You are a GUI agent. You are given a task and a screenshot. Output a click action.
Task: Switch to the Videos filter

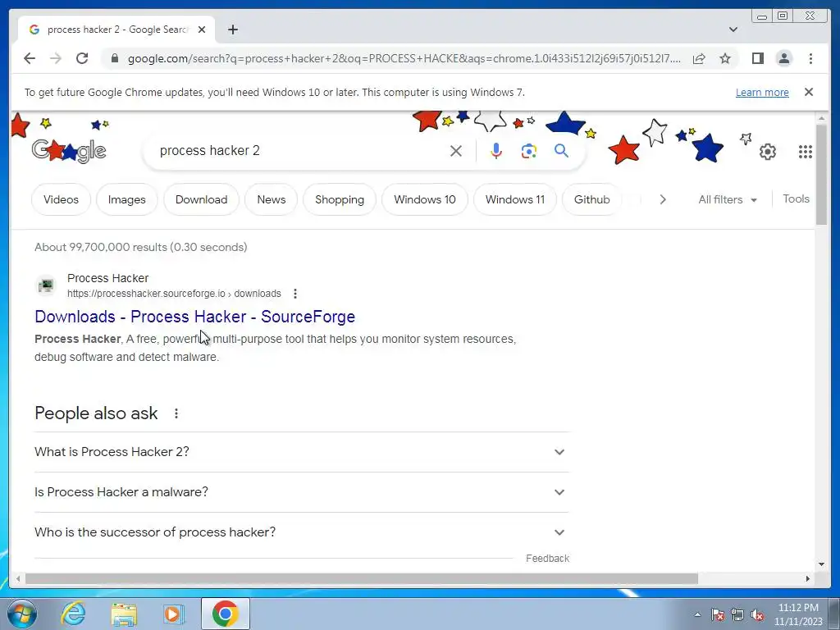pos(61,199)
